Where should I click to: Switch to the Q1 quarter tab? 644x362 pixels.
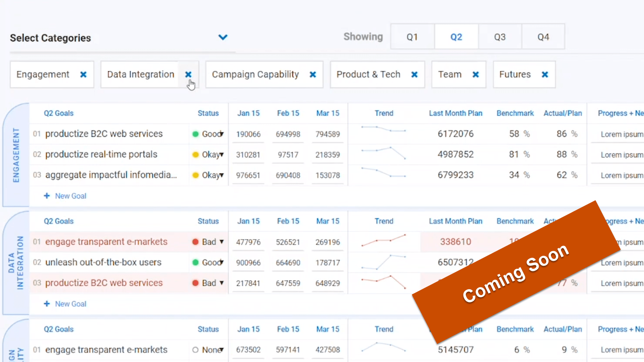[x=412, y=36]
